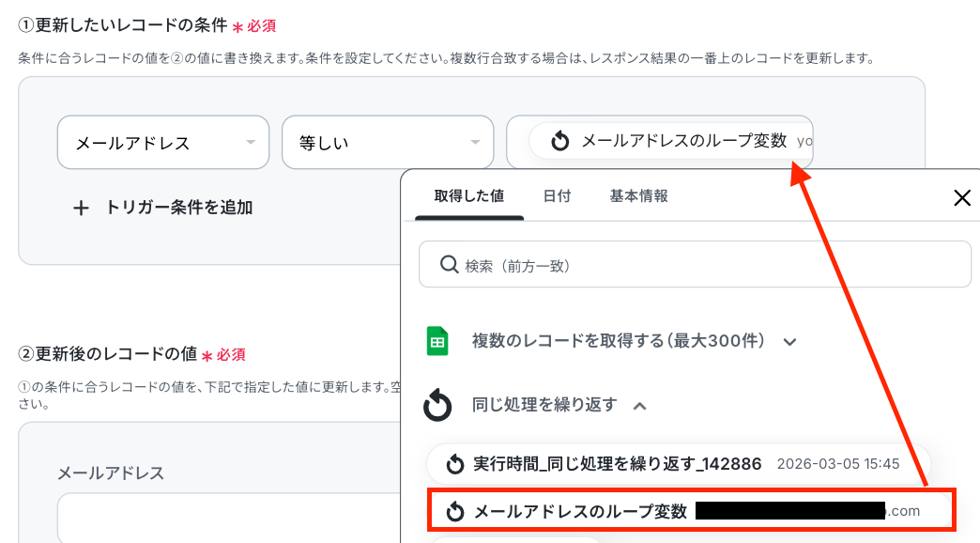Switch to the 取得した値 tab
The height and width of the screenshot is (543, 980).
click(468, 196)
